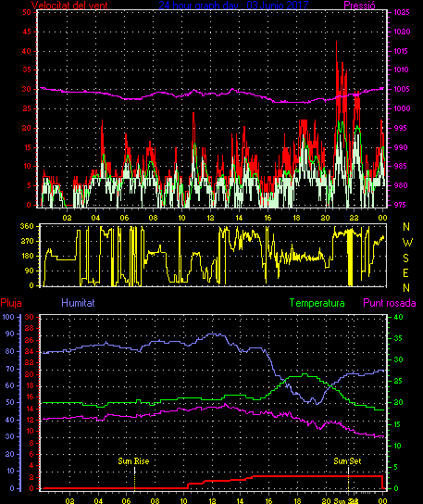
Task: Click the '24 hour graph day : 03 Junio 2017' title
Action: pos(233,5)
